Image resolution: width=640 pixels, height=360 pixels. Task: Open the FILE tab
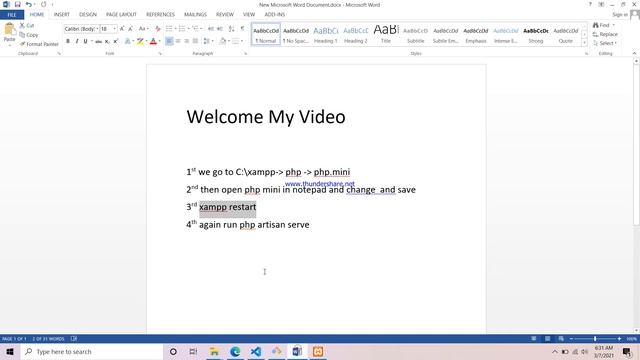click(x=12, y=15)
